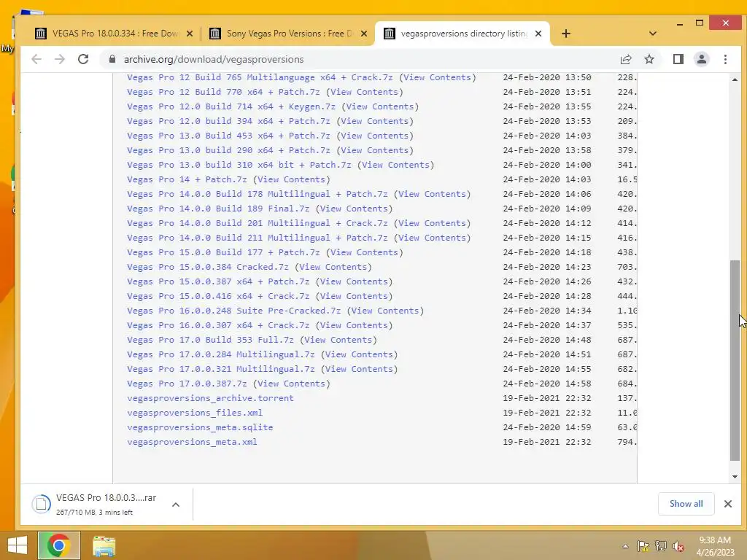
Task: Open Vegas Pro 17.0.0.284 Multilingual.7z link
Action: 220,354
